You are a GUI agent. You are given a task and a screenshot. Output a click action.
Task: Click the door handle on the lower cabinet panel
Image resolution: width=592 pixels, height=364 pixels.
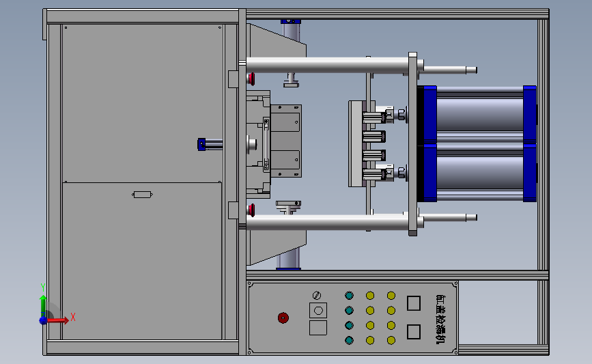click(142, 195)
